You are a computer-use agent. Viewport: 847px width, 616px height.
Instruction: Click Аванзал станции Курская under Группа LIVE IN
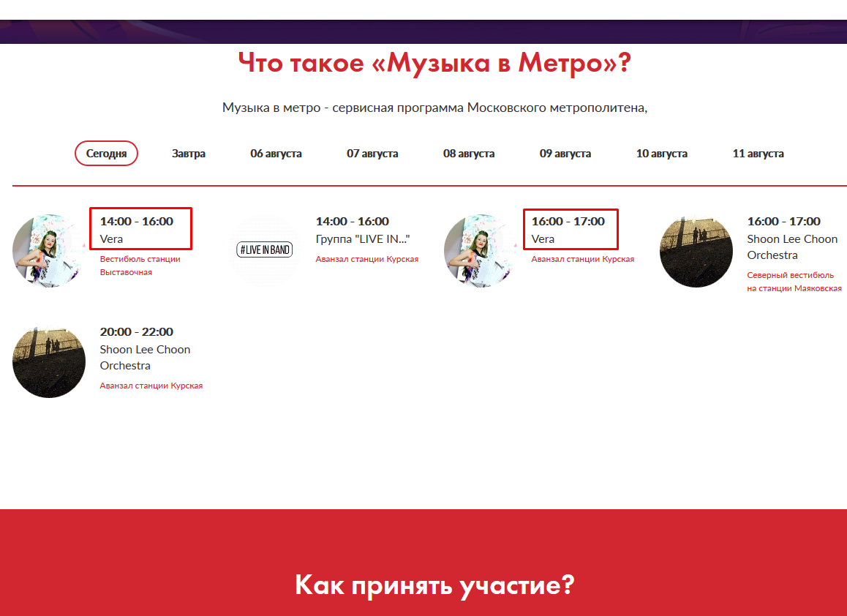[x=366, y=259]
